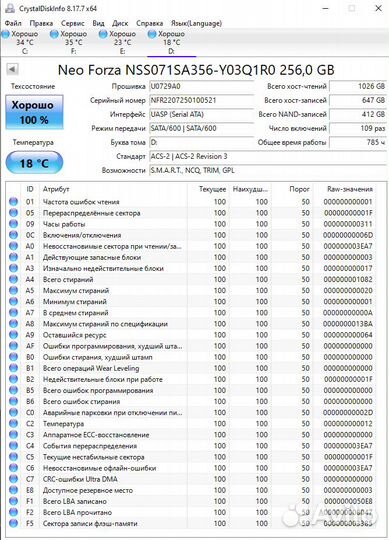Click status icon for C0 Аварийные парковки row
Screen dimensions: 389x540
pyautogui.click(x=13, y=412)
